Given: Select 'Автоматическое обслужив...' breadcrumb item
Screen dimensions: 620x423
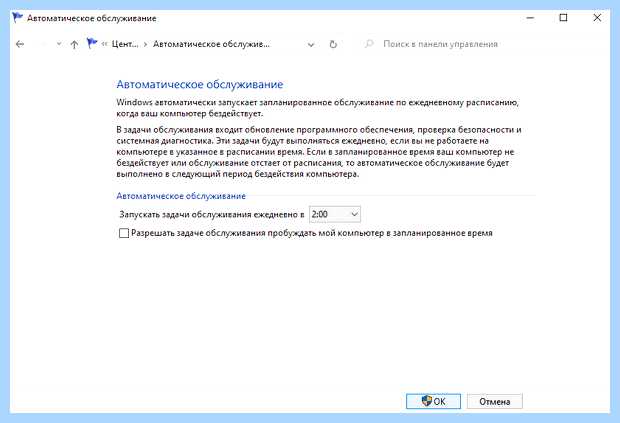Looking at the screenshot, I should pyautogui.click(x=211, y=44).
